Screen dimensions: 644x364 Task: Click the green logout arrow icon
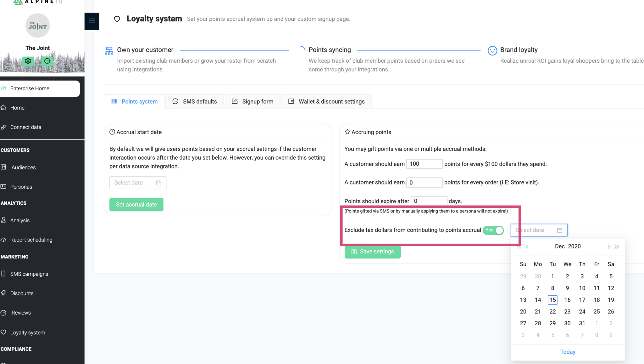tap(47, 61)
